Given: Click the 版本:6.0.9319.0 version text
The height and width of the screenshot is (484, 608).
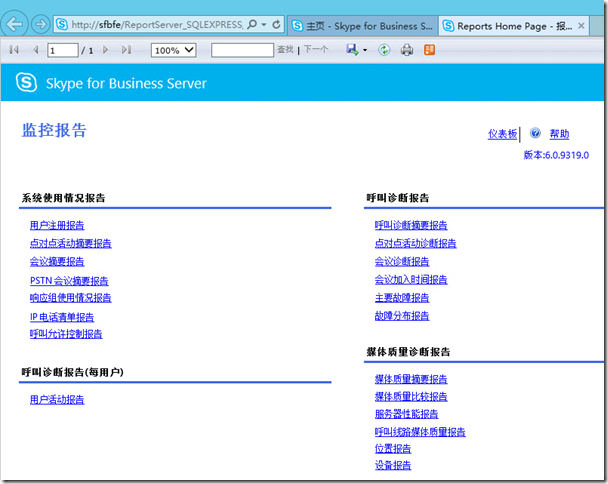Looking at the screenshot, I should click(x=556, y=155).
